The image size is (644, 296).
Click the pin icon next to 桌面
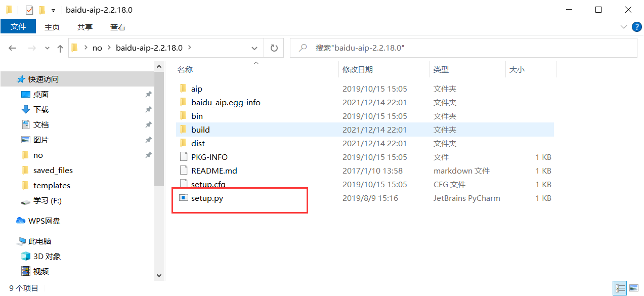coord(148,95)
